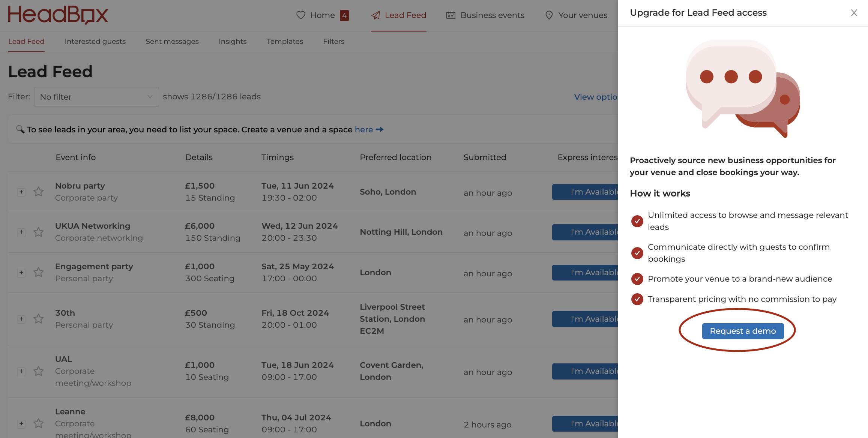Click the arrow after the here link
The height and width of the screenshot is (438, 868).
380,129
